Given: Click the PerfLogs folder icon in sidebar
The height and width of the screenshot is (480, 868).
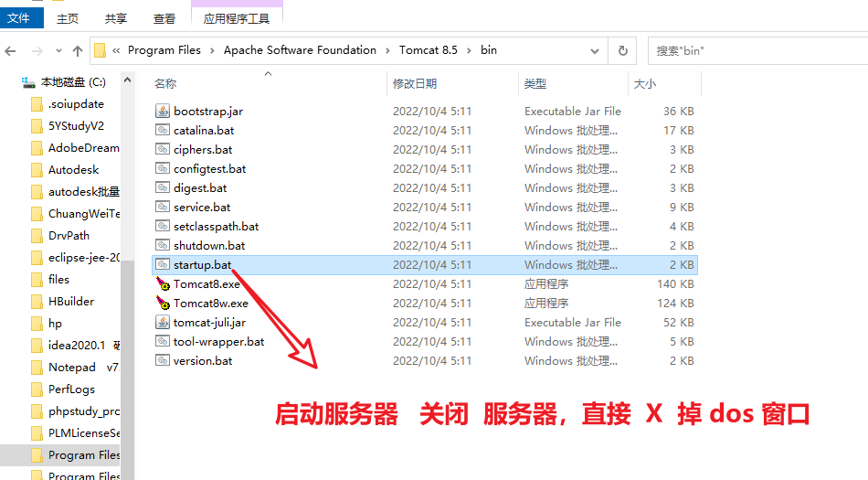Looking at the screenshot, I should coord(37,389).
